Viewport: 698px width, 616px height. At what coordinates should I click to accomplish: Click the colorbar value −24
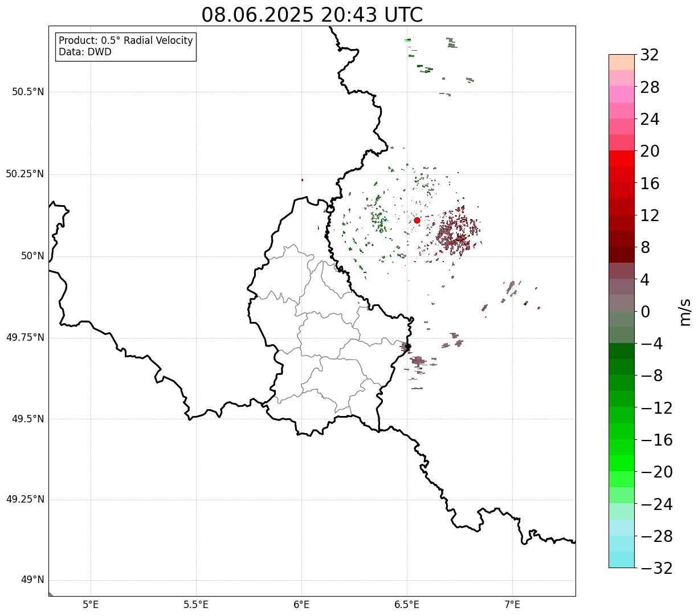coord(656,504)
